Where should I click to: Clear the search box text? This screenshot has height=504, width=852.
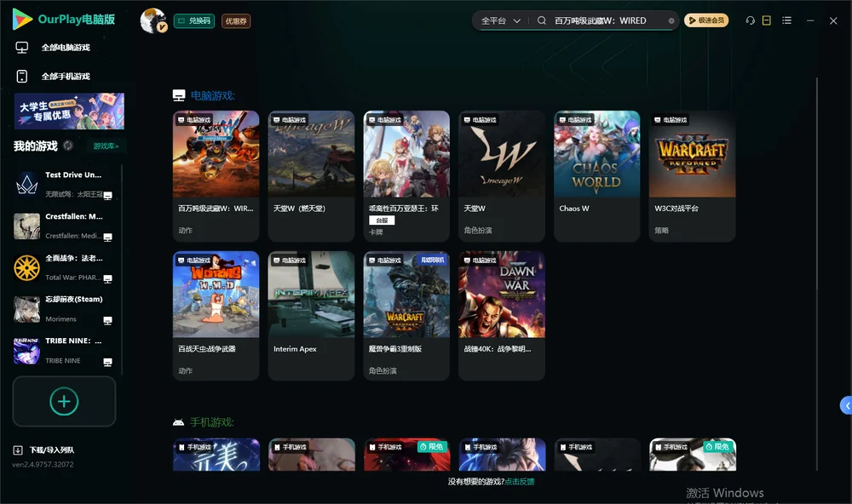coord(671,21)
